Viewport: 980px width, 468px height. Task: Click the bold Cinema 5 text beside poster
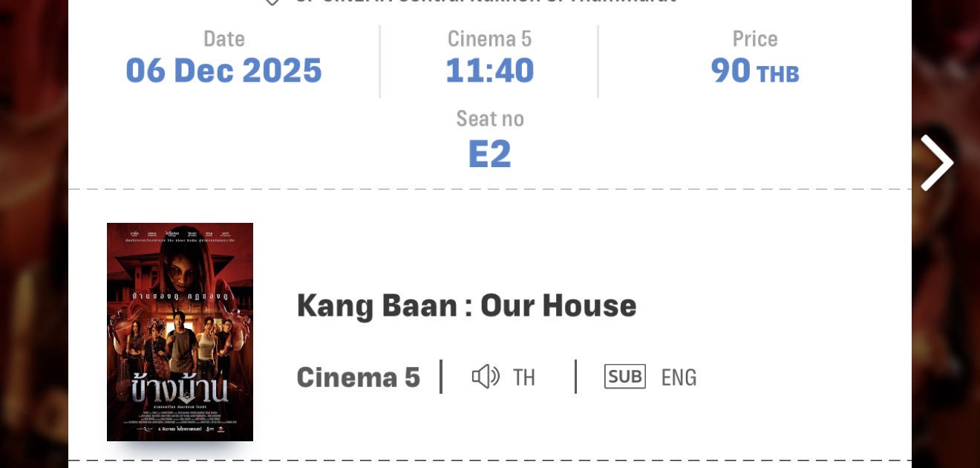358,377
